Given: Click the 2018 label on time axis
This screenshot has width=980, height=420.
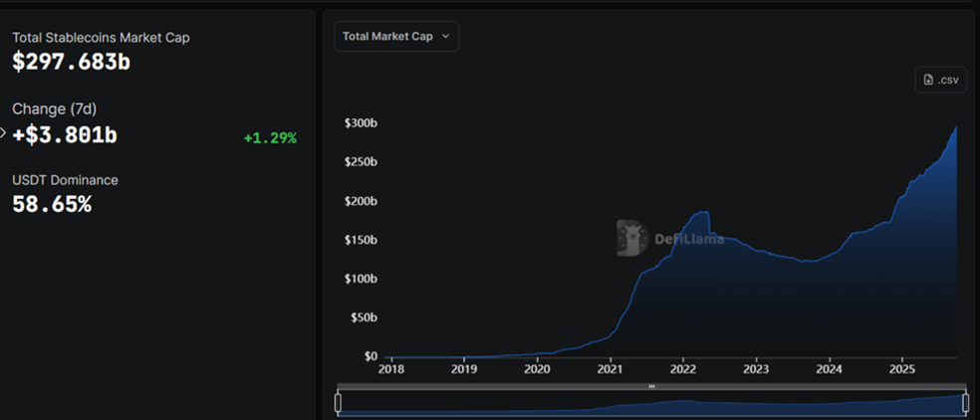Looking at the screenshot, I should pyautogui.click(x=391, y=369).
